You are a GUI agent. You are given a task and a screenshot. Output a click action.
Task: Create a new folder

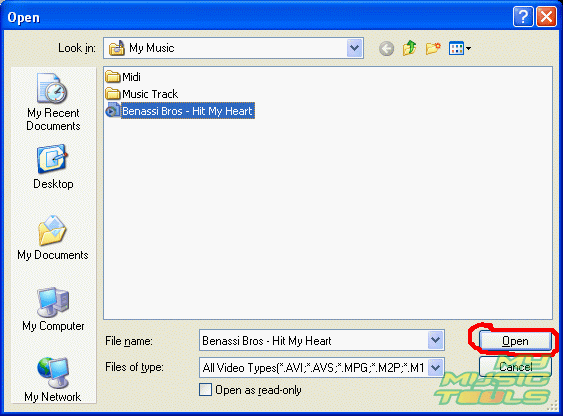tap(433, 48)
